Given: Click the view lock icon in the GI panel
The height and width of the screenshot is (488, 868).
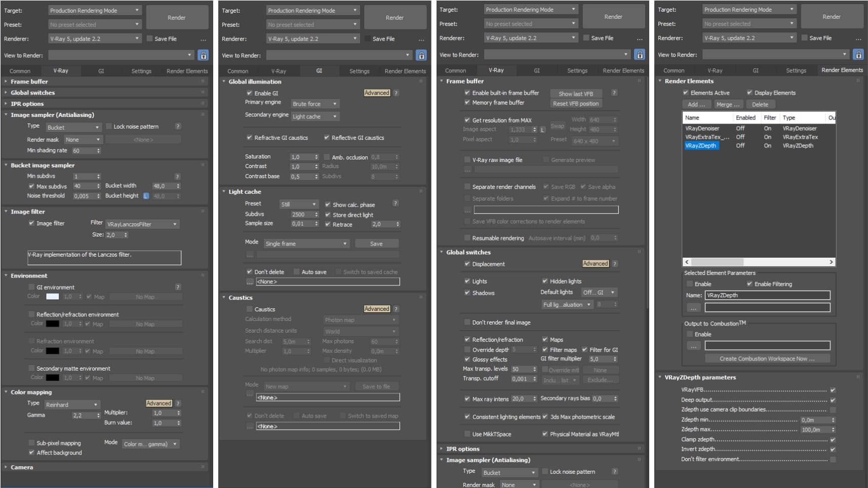Looking at the screenshot, I should click(x=421, y=55).
